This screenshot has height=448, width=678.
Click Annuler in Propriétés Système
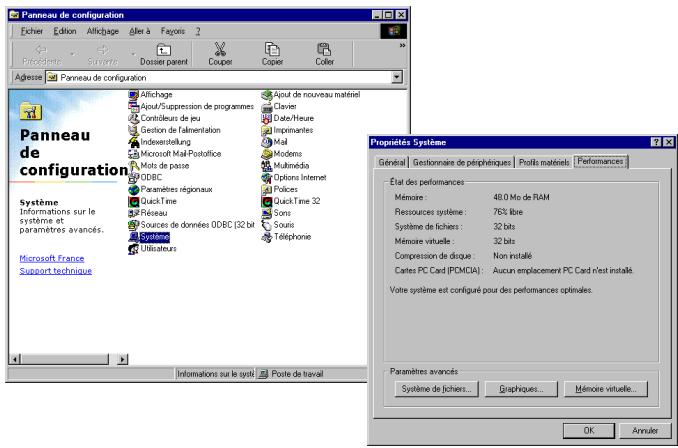pyautogui.click(x=645, y=431)
